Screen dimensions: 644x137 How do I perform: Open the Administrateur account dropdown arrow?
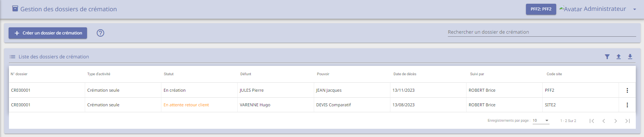pos(635,9)
